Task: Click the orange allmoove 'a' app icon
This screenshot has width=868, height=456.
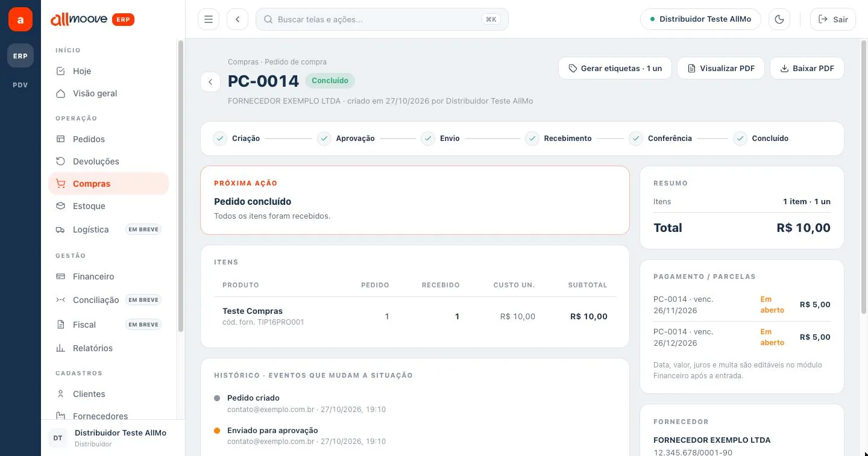Action: pos(20,19)
